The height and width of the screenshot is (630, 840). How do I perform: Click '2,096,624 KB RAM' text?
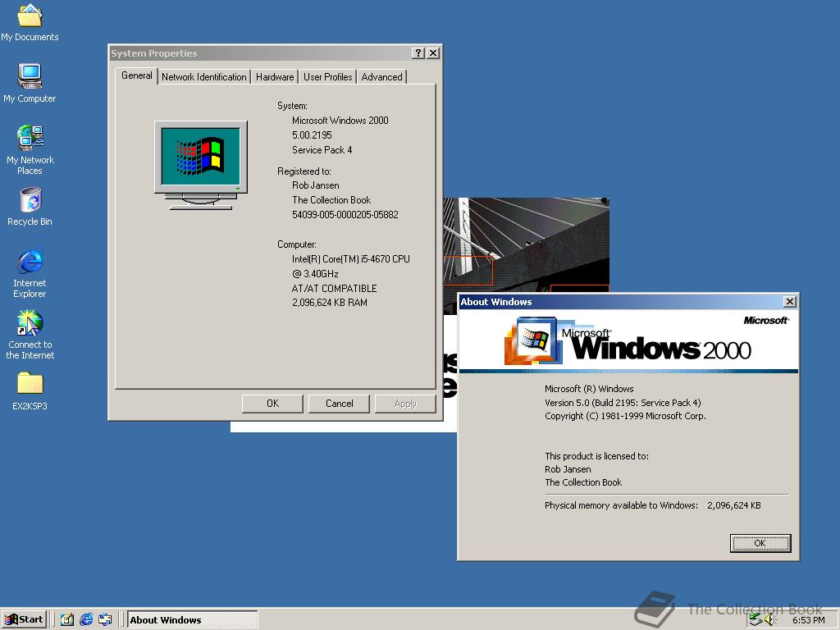[330, 303]
